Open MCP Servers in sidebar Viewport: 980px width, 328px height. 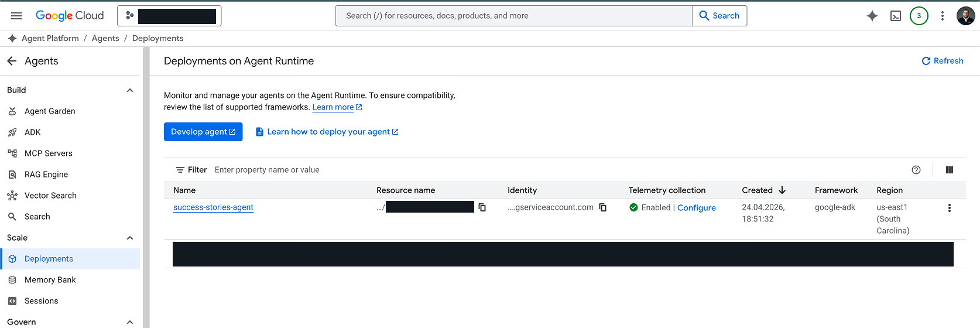70,153
